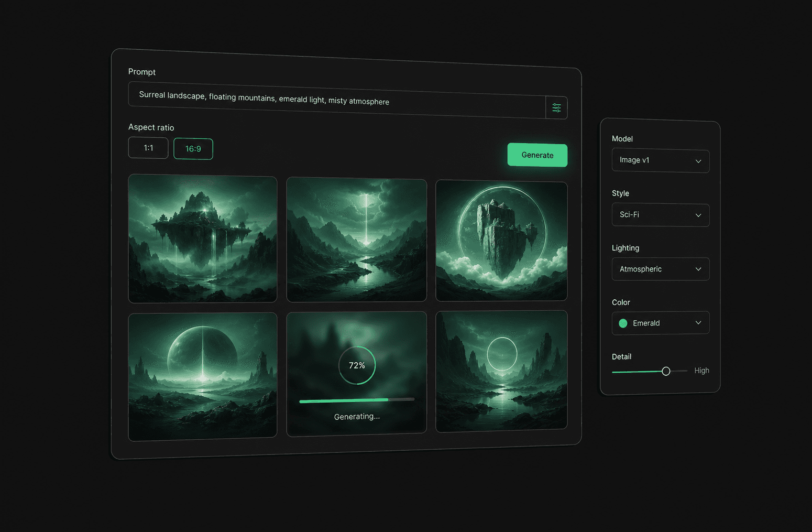
Task: Open the floating rock inside ring thumbnail
Action: (501, 241)
